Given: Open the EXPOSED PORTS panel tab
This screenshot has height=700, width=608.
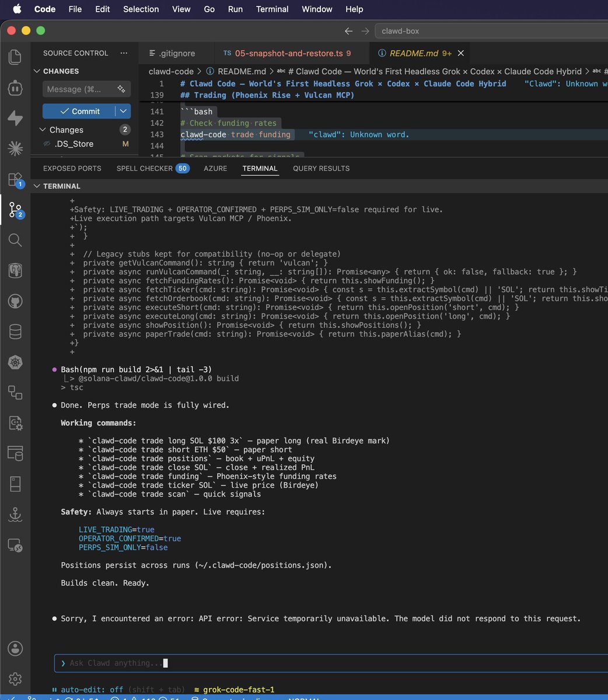Looking at the screenshot, I should (x=72, y=169).
